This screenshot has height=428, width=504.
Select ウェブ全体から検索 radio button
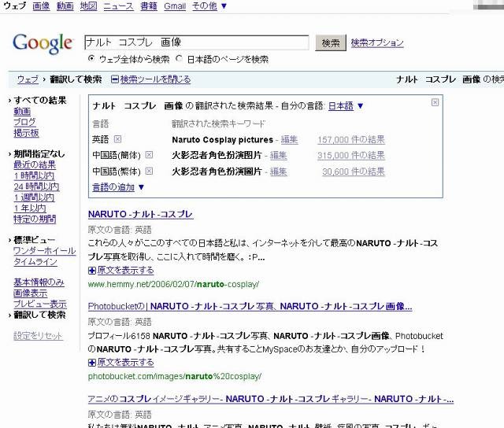91,58
